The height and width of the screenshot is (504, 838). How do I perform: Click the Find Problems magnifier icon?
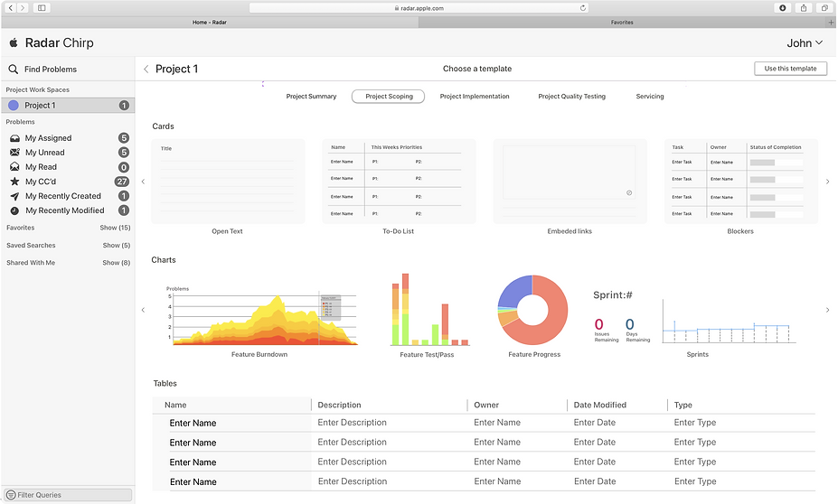point(13,69)
